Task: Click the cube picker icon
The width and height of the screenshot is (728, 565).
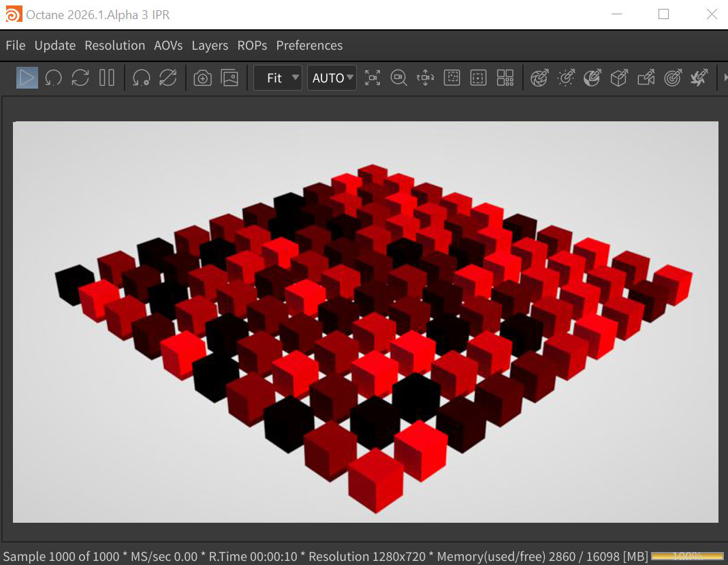Action: (618, 78)
